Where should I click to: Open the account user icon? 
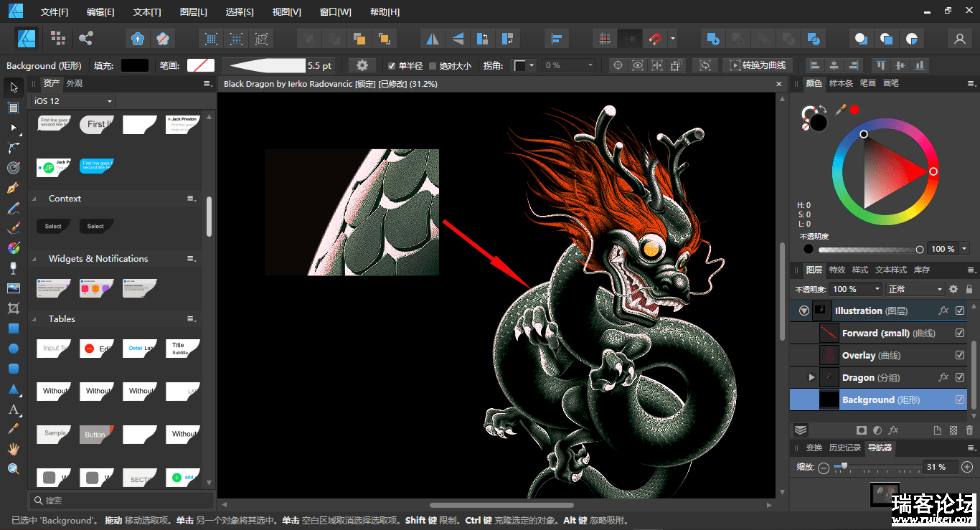[958, 38]
